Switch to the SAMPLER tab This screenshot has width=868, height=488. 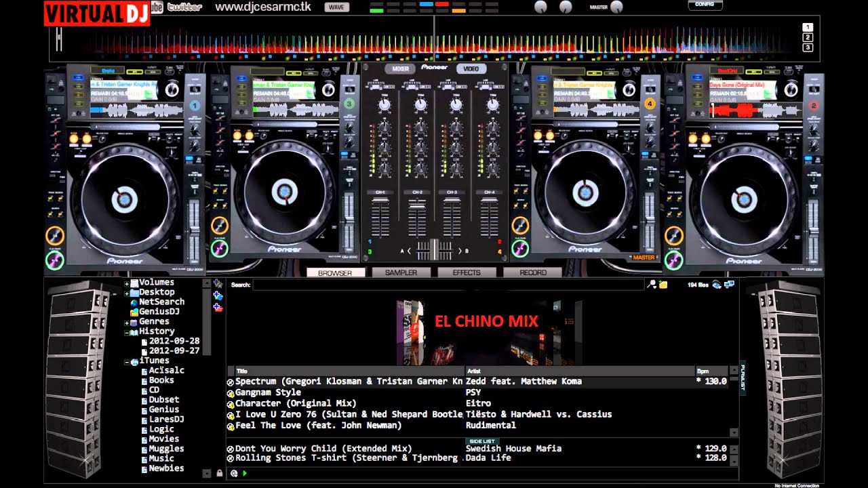401,272
